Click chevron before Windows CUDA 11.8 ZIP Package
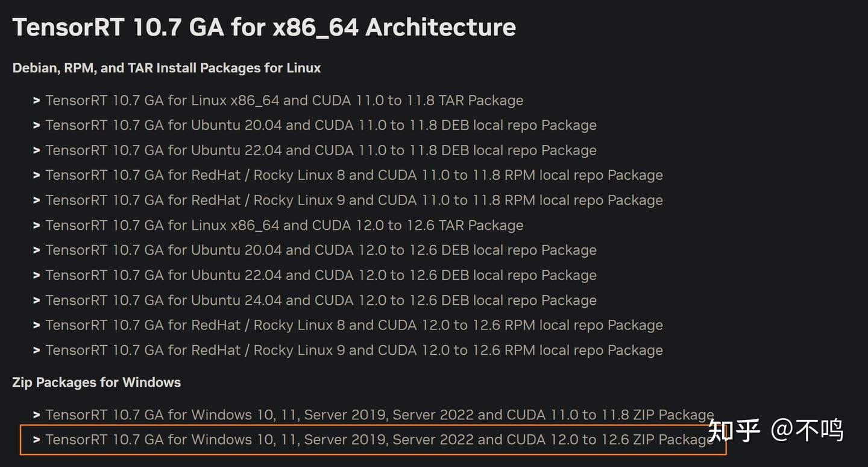The height and width of the screenshot is (467, 868). 37,415
